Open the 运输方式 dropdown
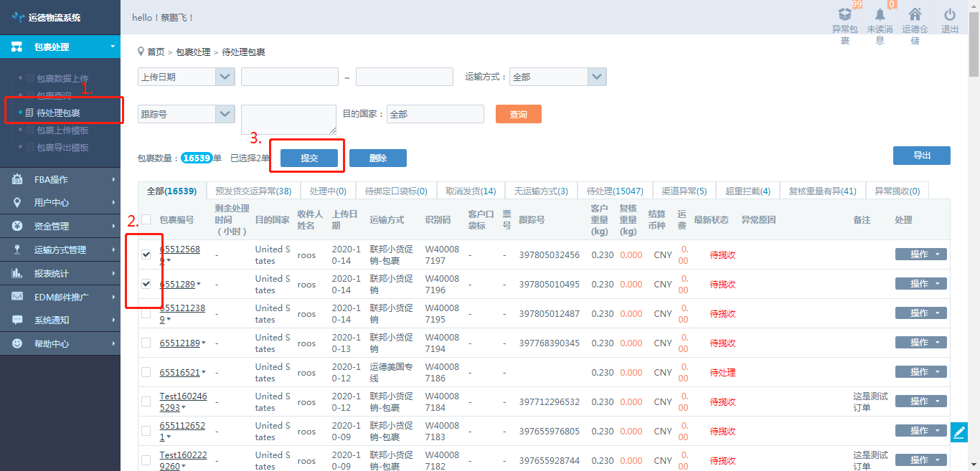The width and height of the screenshot is (980, 471). (597, 77)
